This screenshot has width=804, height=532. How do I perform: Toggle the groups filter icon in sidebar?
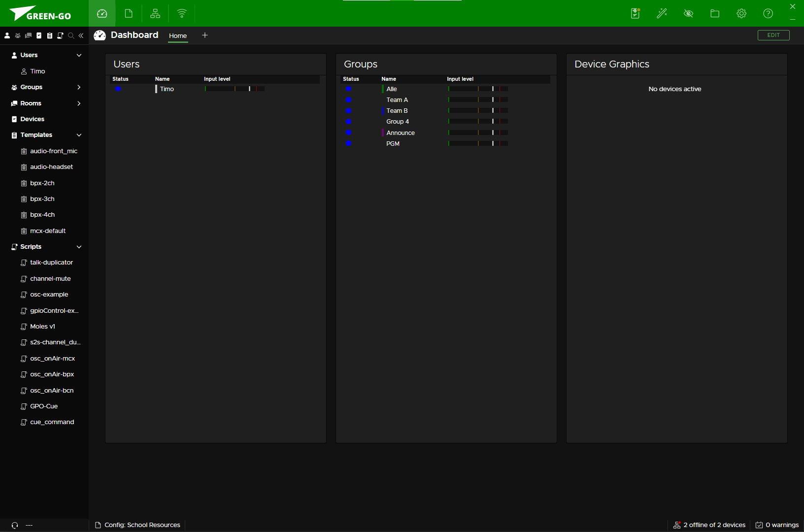coord(18,35)
